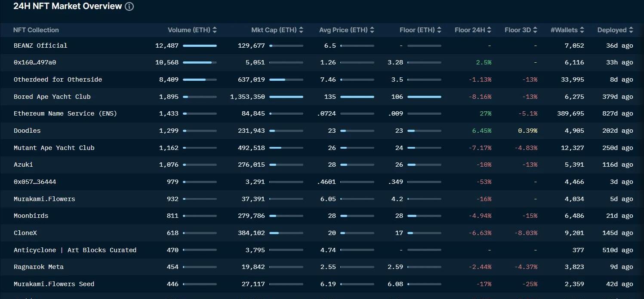Click Bored Ape Yacht Club market cap bar

[x=286, y=97]
